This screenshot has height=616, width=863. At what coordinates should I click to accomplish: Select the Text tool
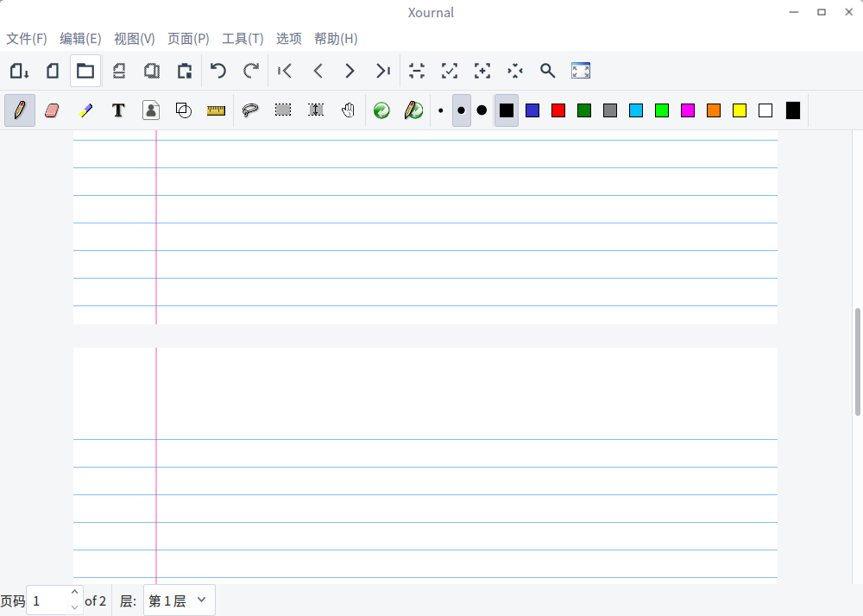coord(118,110)
